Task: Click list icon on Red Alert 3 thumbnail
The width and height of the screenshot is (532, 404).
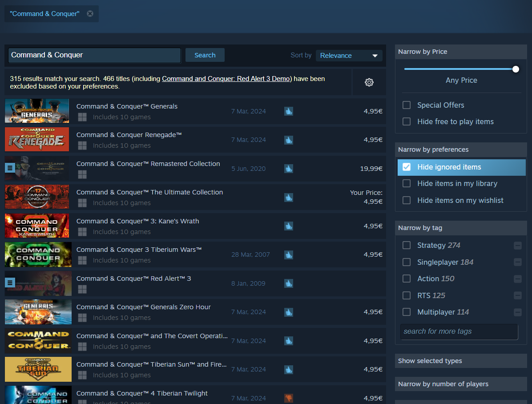Action: [x=10, y=283]
